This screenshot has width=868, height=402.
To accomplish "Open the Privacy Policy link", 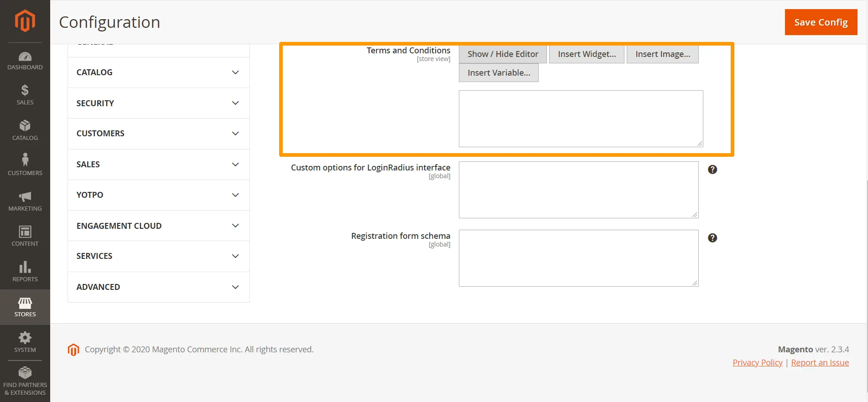I will 757,363.
